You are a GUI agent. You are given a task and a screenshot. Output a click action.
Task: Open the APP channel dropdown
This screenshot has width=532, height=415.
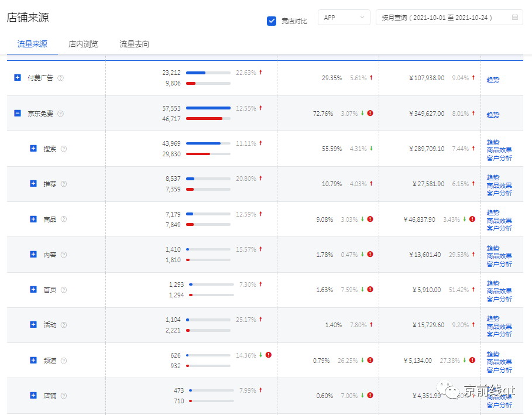pyautogui.click(x=344, y=18)
